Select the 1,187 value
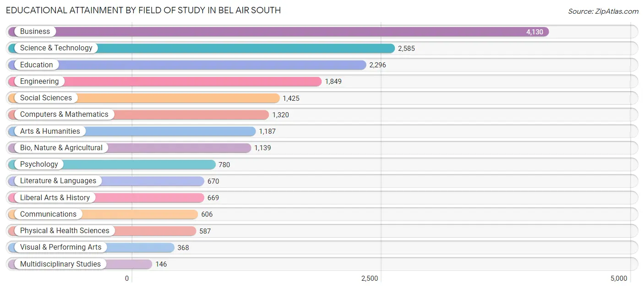 tap(267, 131)
